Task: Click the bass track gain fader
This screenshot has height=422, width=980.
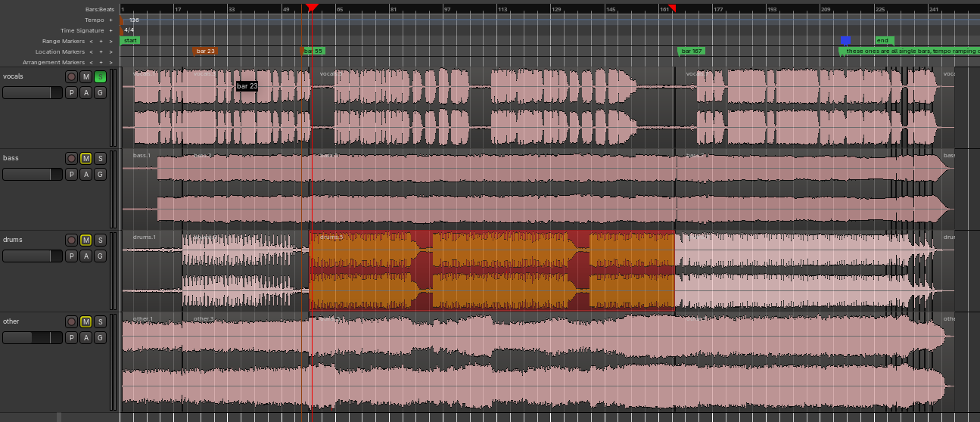Action: 33,174
